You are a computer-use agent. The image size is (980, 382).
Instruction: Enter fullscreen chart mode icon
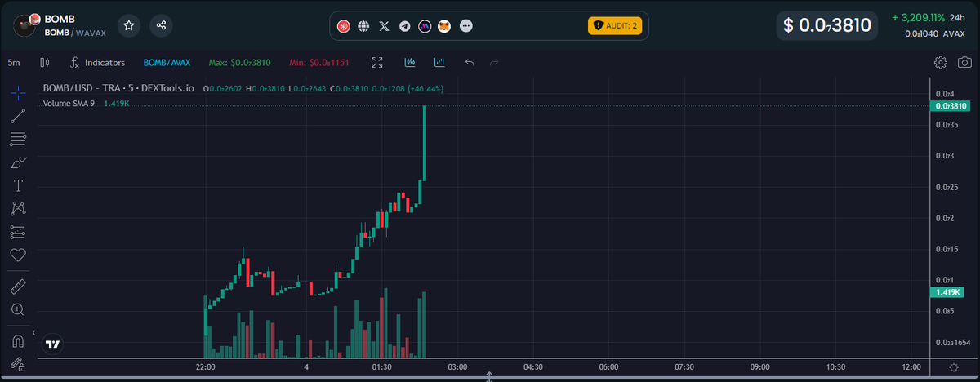click(377, 62)
